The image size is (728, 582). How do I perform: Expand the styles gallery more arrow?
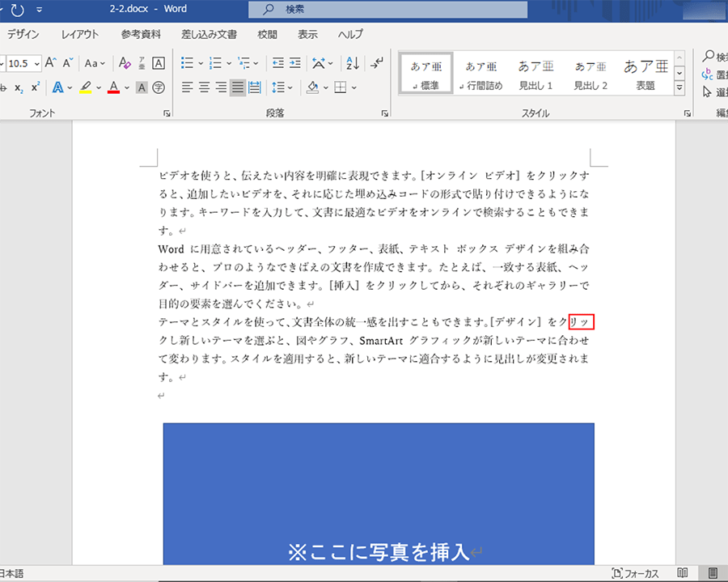pos(679,88)
